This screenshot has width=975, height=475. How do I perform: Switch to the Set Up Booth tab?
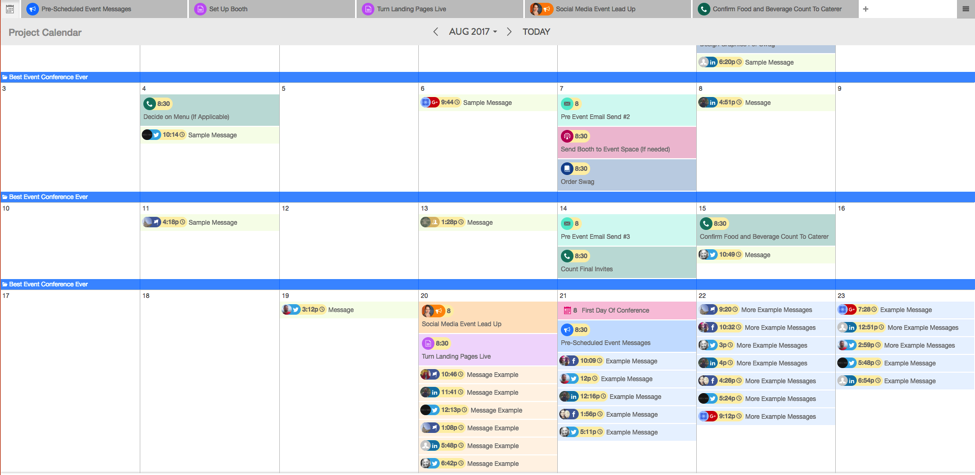click(x=272, y=9)
